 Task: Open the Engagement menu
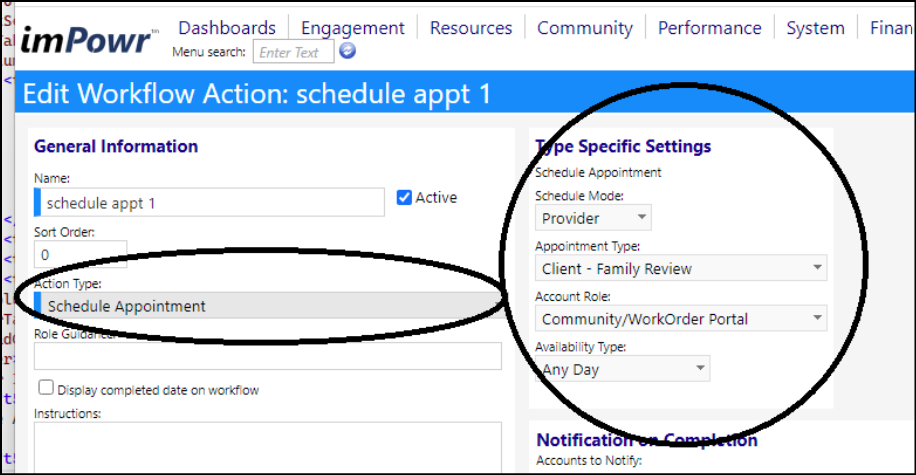coord(352,28)
